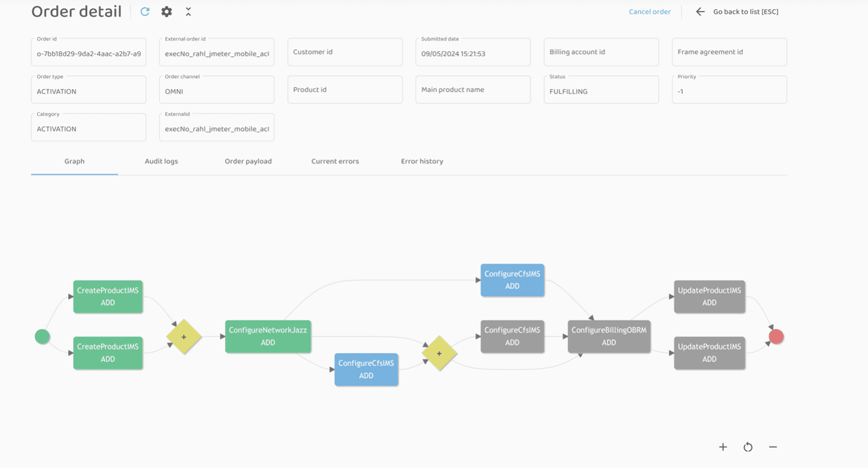This screenshot has width=868, height=469.
Task: Click Cancel order link
Action: pos(649,12)
